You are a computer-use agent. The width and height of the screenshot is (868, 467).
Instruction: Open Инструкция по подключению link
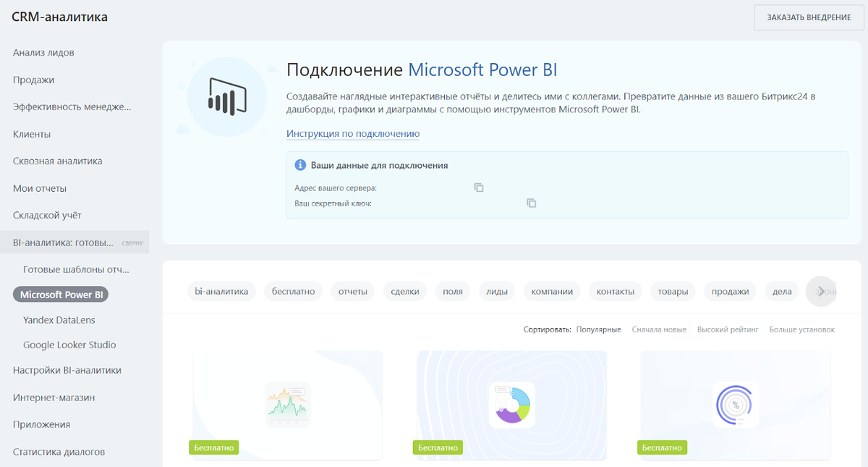[353, 134]
